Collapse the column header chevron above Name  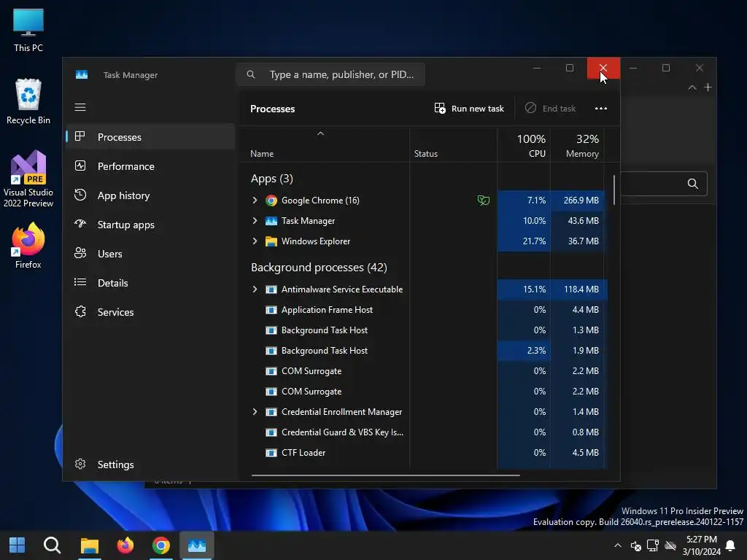coord(321,134)
